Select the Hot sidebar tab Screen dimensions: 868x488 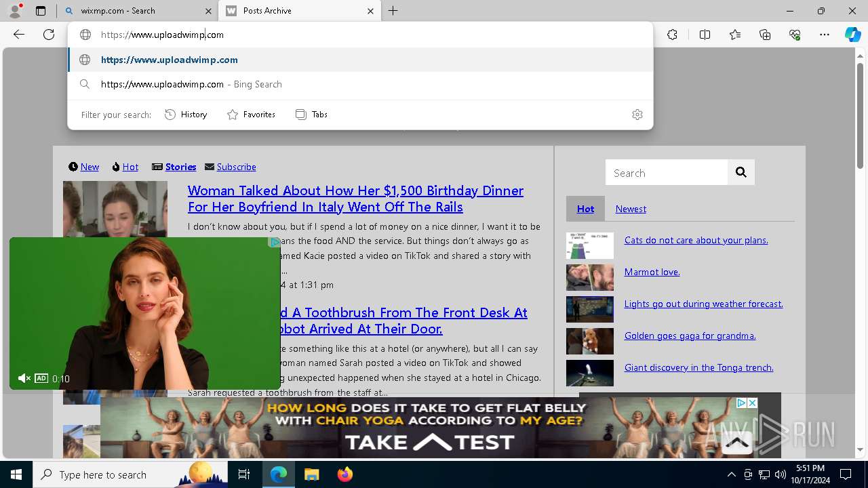point(585,209)
